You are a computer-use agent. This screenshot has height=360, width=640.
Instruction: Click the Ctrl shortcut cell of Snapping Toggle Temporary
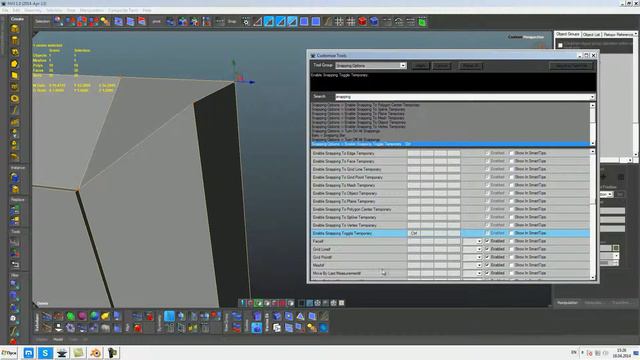click(x=414, y=233)
